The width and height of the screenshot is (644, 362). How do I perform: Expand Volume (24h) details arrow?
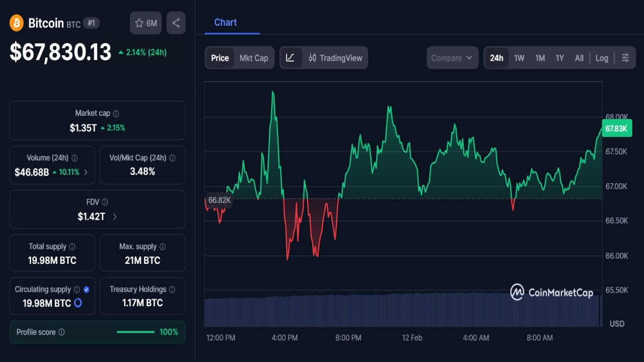pyautogui.click(x=86, y=172)
